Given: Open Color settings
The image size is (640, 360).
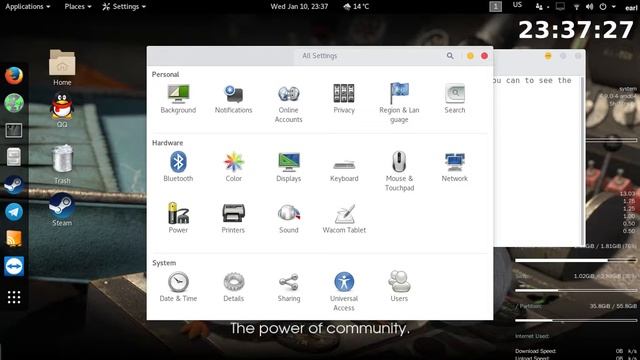Looking at the screenshot, I should (x=233, y=167).
